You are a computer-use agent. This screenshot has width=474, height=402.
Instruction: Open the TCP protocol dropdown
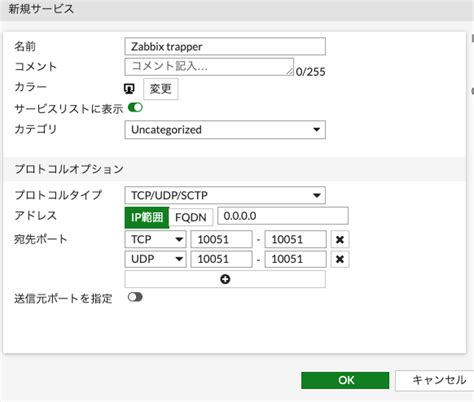[x=156, y=239]
